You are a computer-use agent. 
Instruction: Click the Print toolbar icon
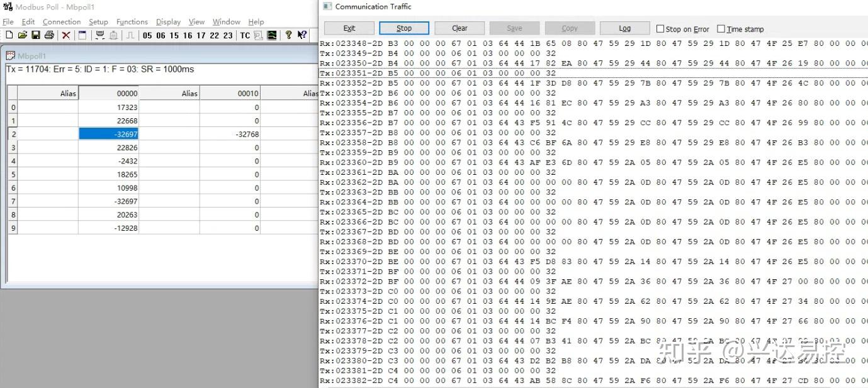coord(49,35)
